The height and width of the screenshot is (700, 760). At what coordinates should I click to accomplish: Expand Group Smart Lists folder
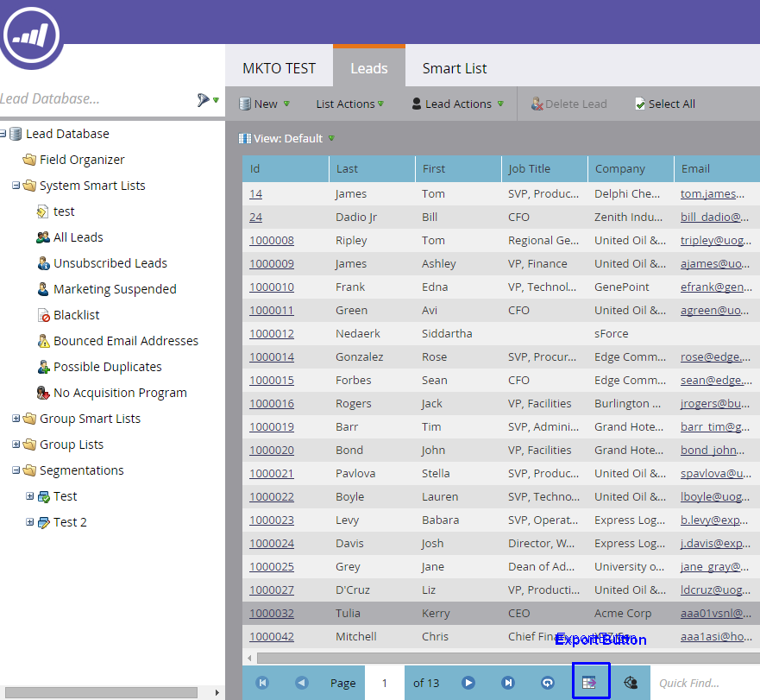click(x=16, y=418)
